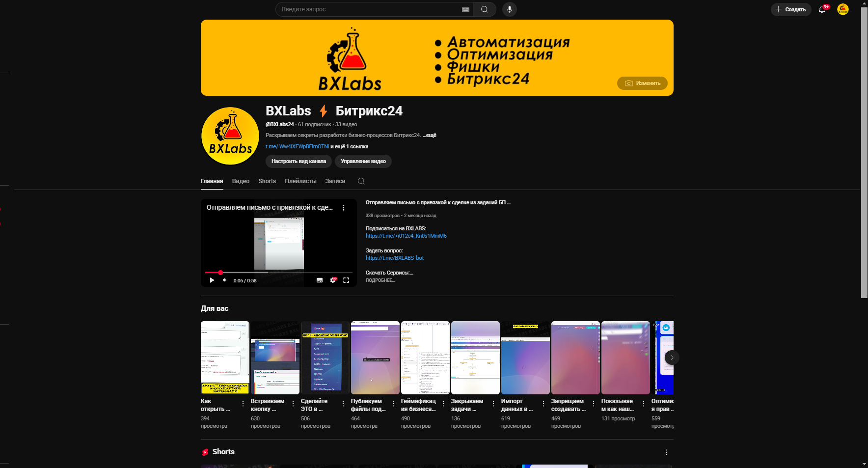
Task: Open options for 'Публикуем файлы' video
Action: 393,404
